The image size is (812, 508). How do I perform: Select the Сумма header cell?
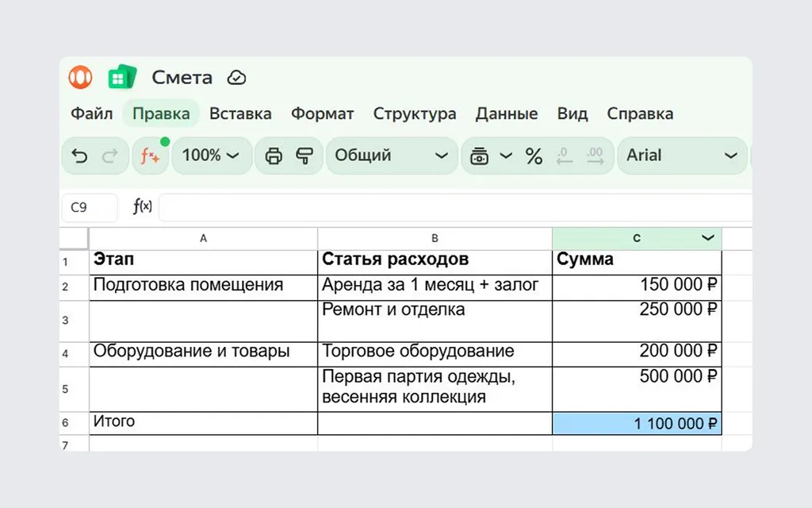pos(637,262)
